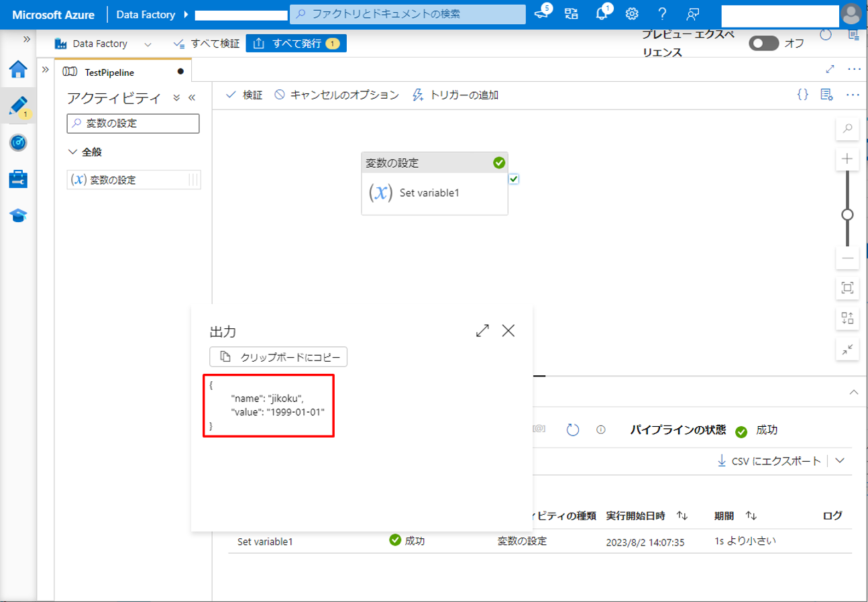Open the notifications bell icon

coord(602,14)
